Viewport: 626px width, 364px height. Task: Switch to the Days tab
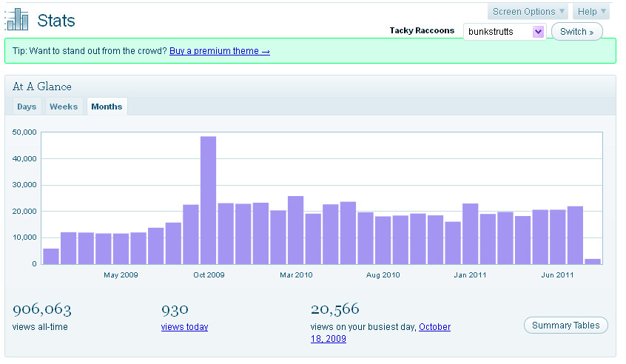(x=27, y=107)
